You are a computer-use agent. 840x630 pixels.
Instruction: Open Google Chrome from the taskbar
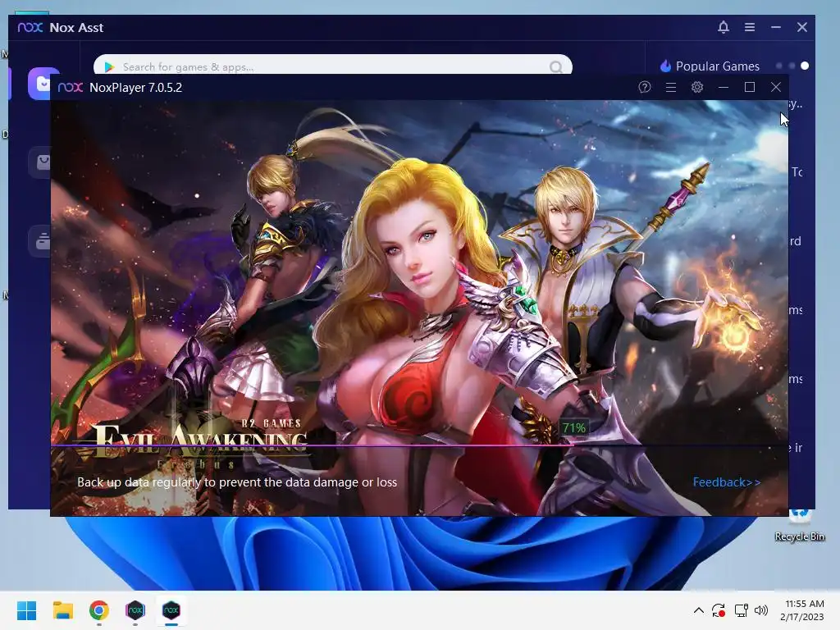pyautogui.click(x=99, y=610)
